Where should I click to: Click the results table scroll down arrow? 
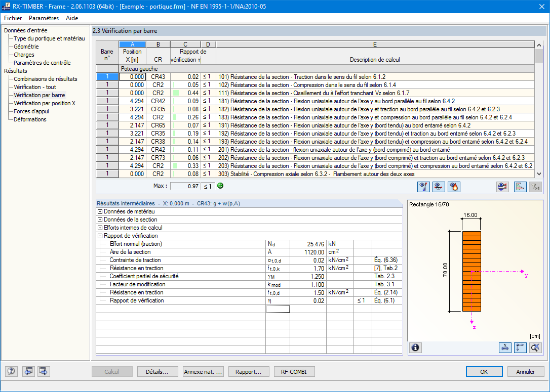pos(539,174)
